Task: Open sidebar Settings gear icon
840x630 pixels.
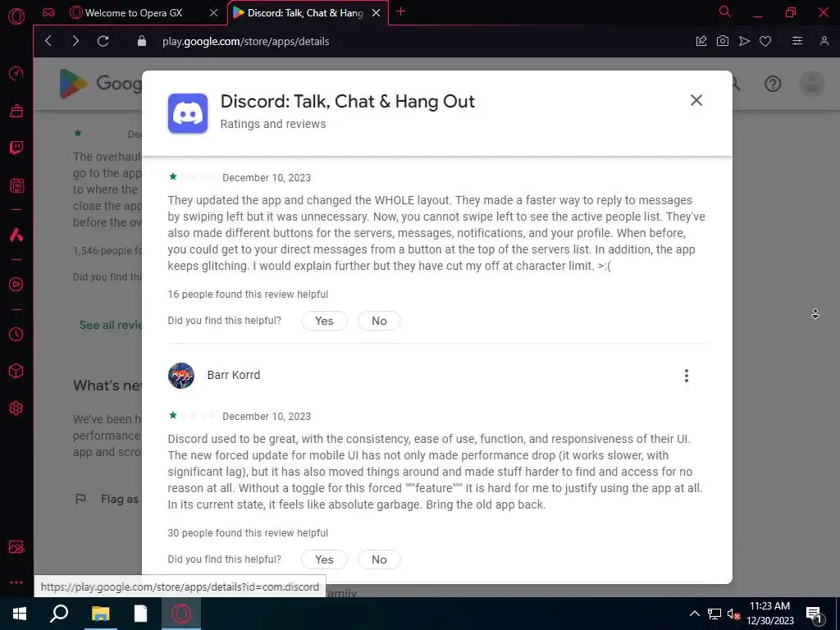Action: 16,409
